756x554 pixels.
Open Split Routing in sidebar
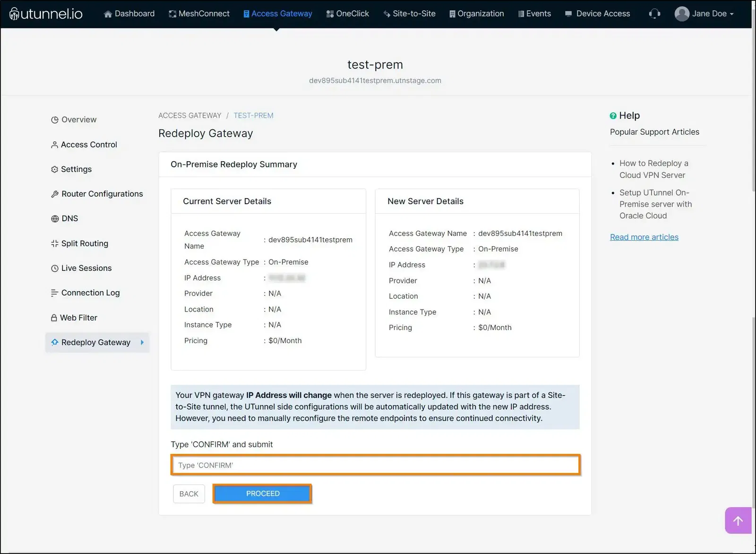[79, 243]
